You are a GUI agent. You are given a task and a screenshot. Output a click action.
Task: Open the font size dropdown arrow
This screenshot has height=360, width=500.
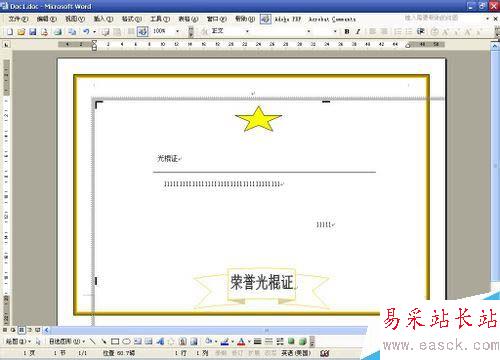coord(335,31)
